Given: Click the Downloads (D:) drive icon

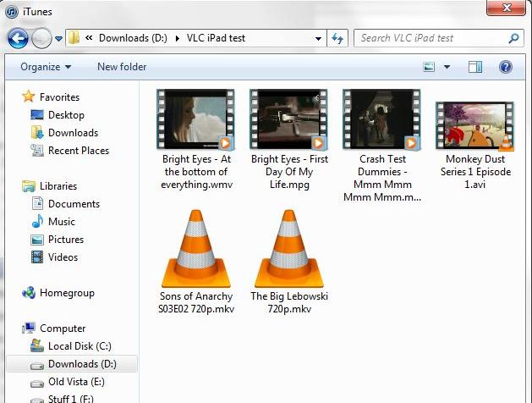Looking at the screenshot, I should (x=37, y=366).
